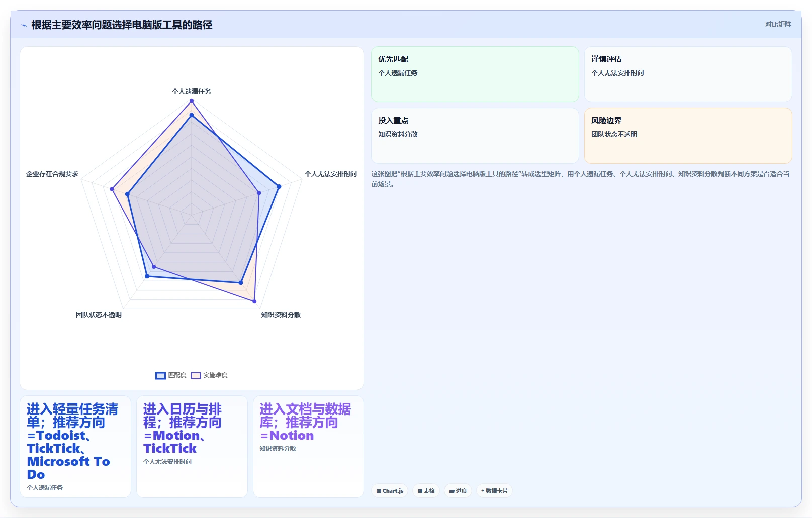Click 知识资料分散 caption under Notion card
Screen dimensions: 812x518
click(x=278, y=449)
